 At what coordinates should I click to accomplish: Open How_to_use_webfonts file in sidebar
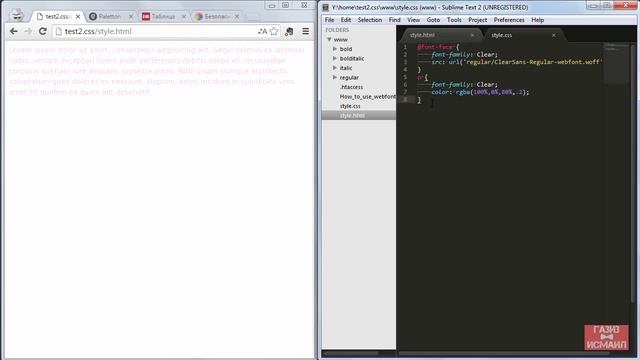pos(367,97)
